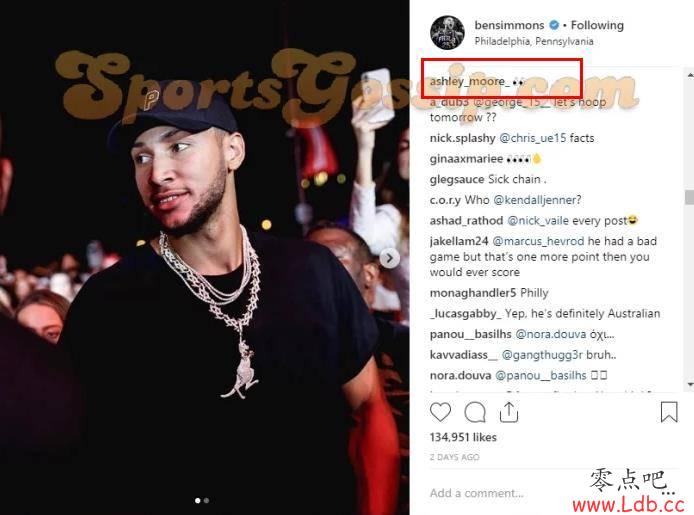Select second carousel dot indicator
The image size is (694, 515).
206,500
